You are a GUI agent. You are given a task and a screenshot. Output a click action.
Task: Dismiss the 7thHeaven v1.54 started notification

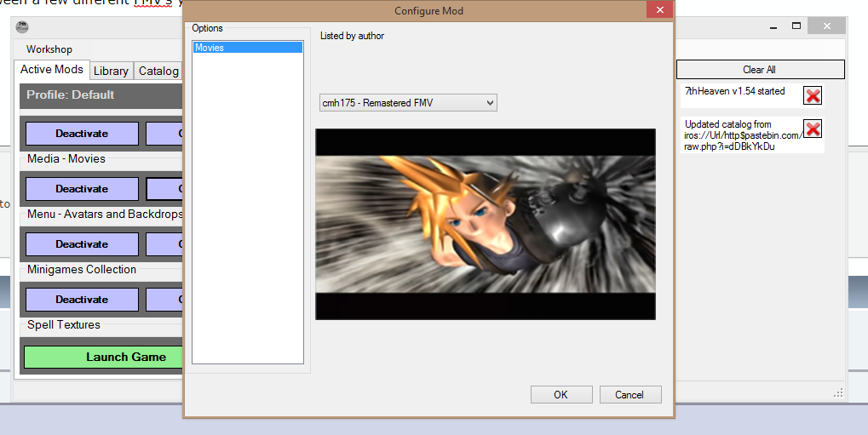(x=813, y=95)
